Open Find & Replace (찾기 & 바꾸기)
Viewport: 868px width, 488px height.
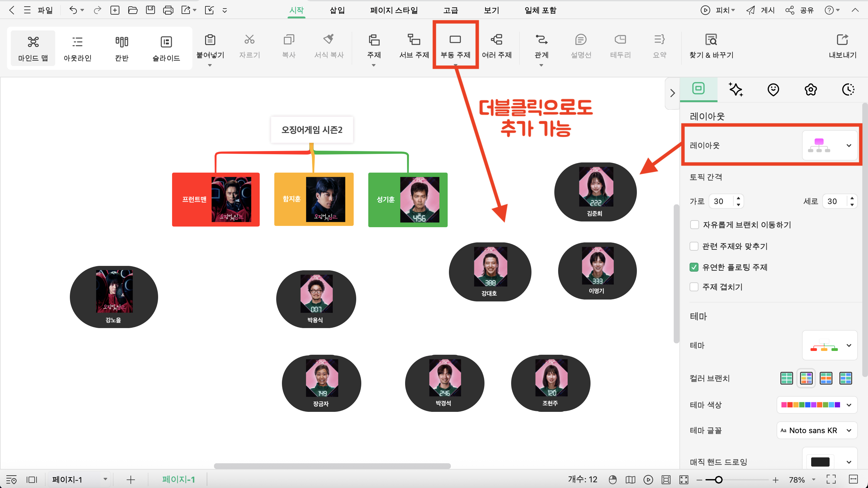(711, 46)
